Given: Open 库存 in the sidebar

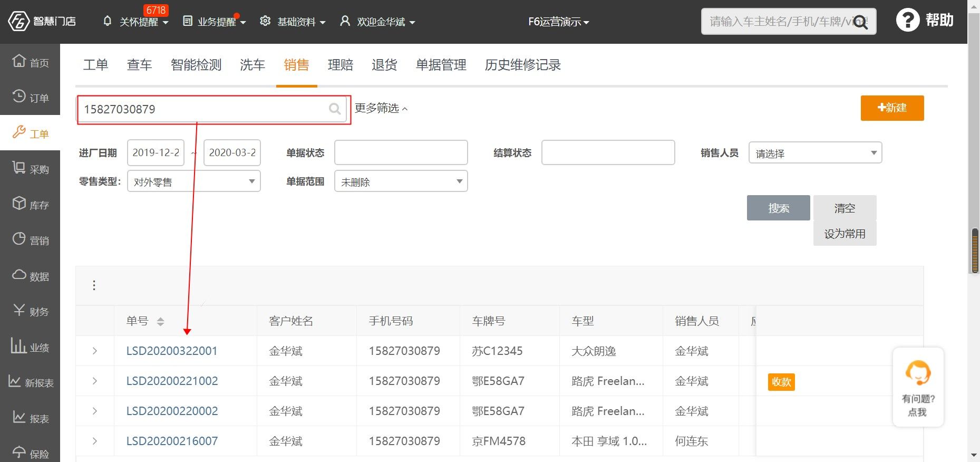Looking at the screenshot, I should tap(30, 205).
